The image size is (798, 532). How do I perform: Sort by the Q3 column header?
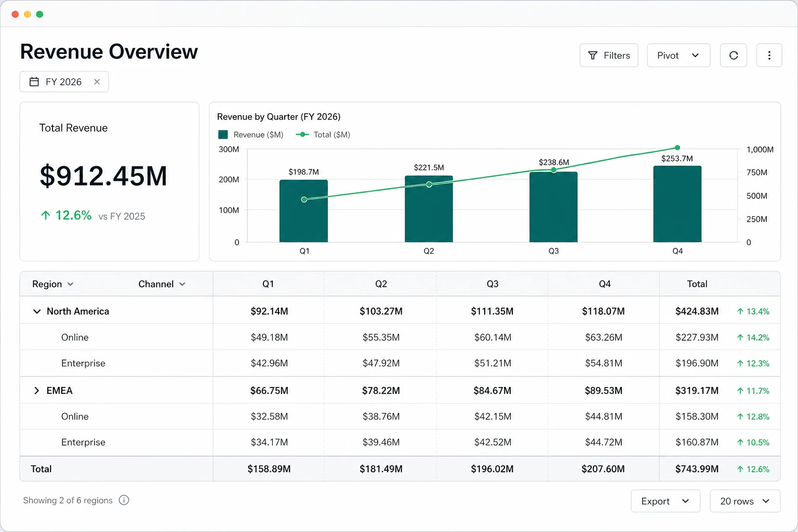pyautogui.click(x=493, y=284)
